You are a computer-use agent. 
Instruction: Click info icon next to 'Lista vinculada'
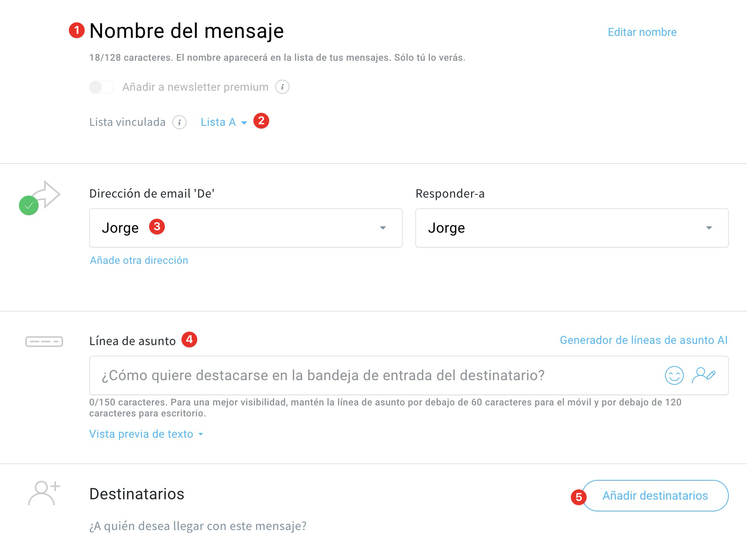179,122
